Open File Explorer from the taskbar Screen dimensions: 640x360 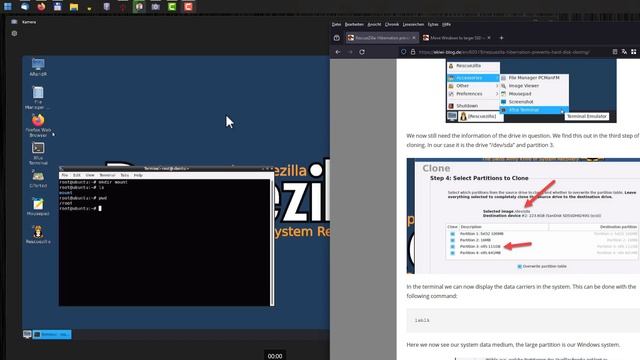(74, 7)
